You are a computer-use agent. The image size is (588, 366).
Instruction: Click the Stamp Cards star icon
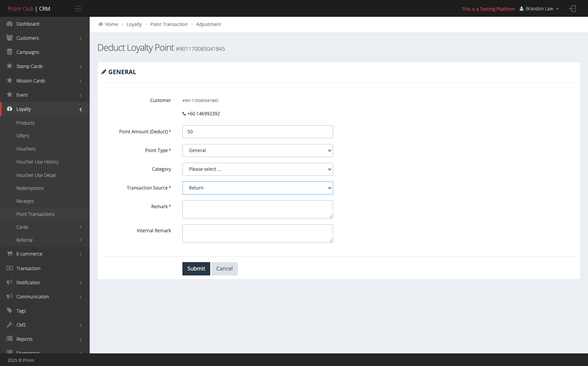(10, 66)
